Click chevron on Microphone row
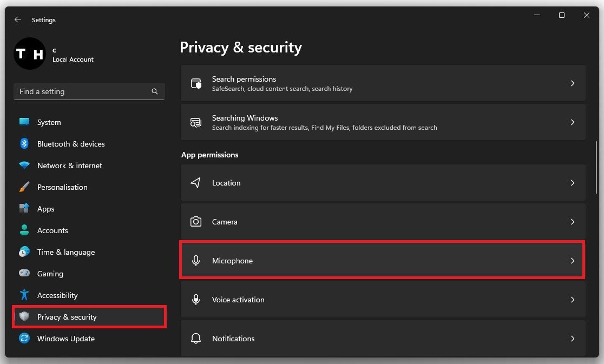The height and width of the screenshot is (364, 604). [x=573, y=261]
